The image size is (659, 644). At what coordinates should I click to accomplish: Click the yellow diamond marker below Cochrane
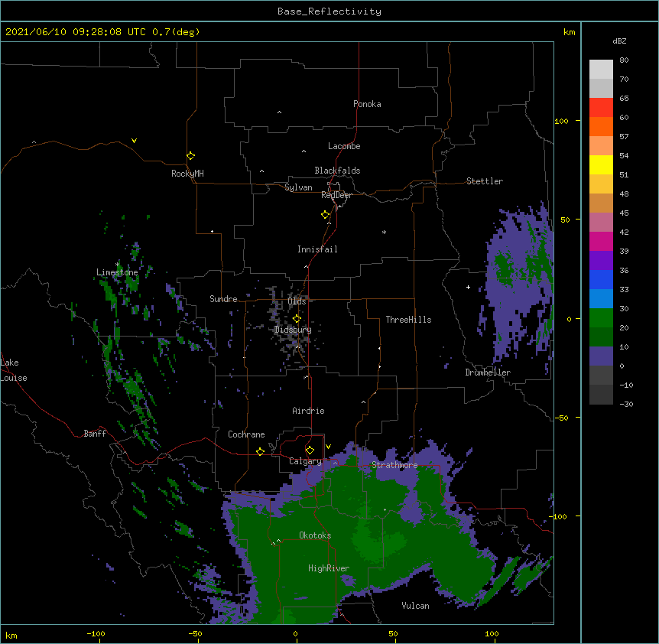click(260, 451)
